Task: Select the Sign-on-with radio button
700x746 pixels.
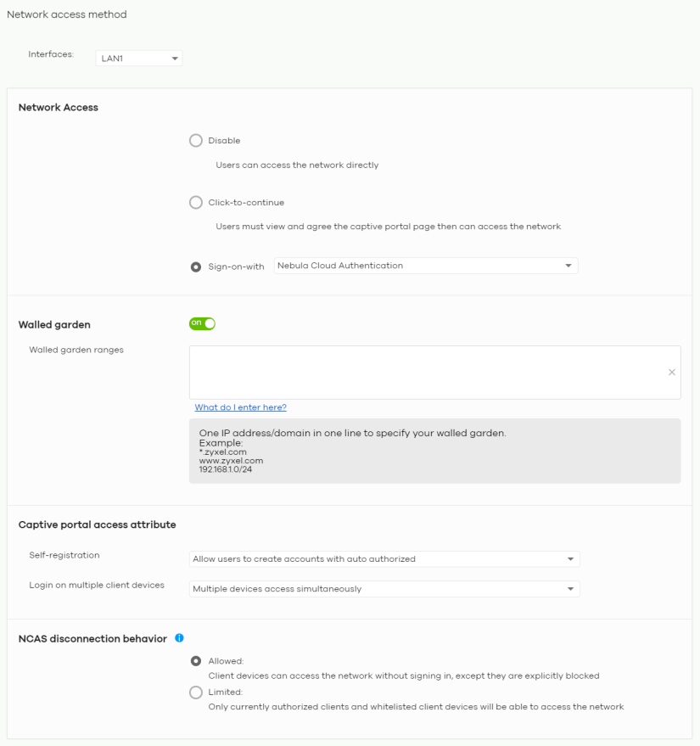Action: tap(196, 266)
